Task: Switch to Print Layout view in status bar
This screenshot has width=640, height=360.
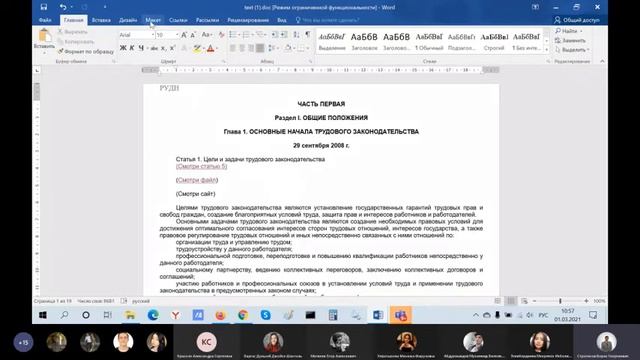Action: click(x=511, y=301)
